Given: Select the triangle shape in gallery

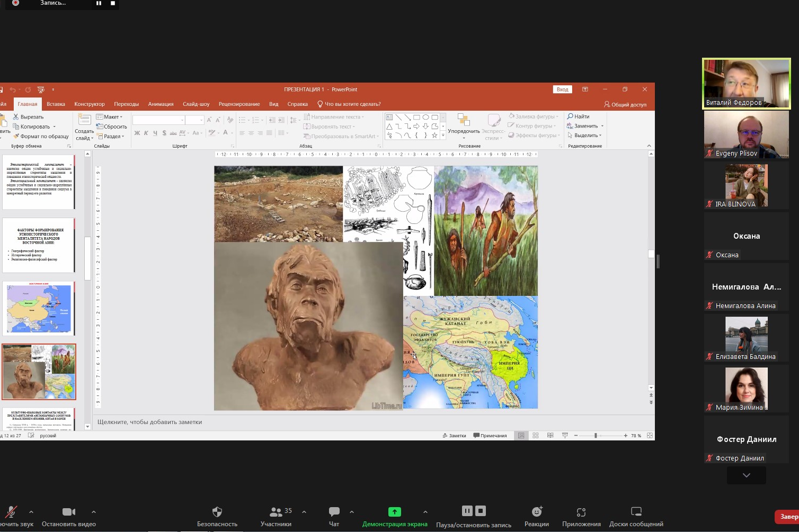Looking at the screenshot, I should 389,127.
